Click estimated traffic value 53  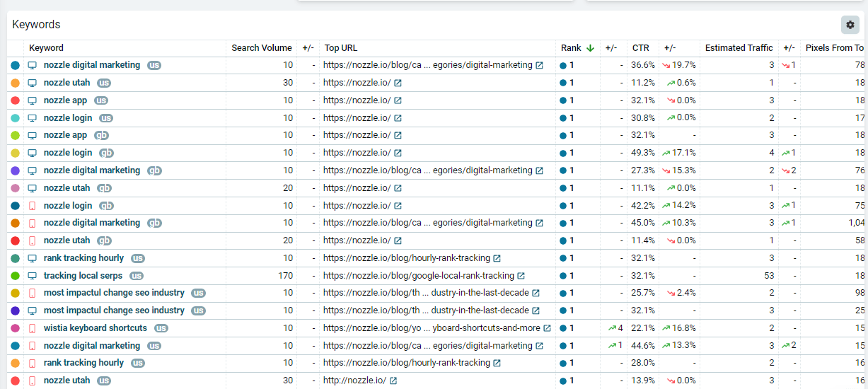pos(770,276)
